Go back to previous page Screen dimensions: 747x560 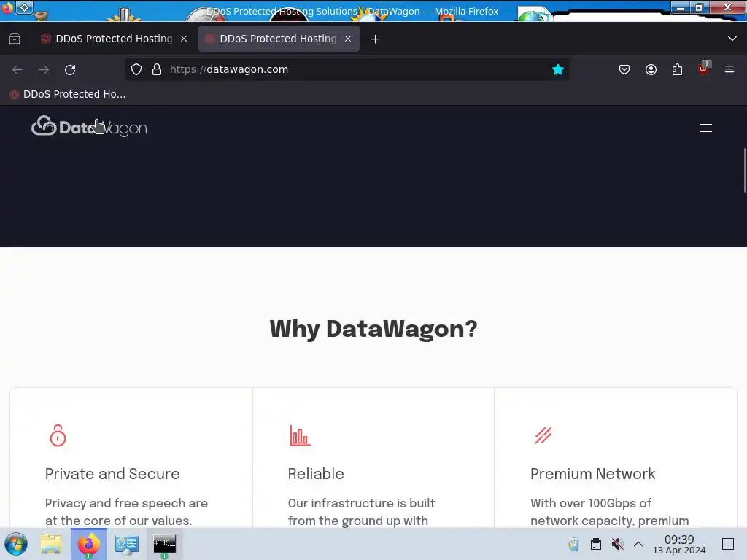coord(18,70)
